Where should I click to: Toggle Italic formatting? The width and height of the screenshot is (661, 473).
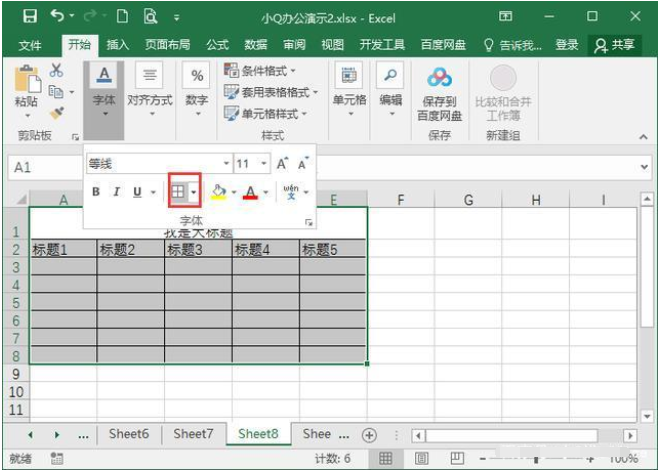point(116,192)
